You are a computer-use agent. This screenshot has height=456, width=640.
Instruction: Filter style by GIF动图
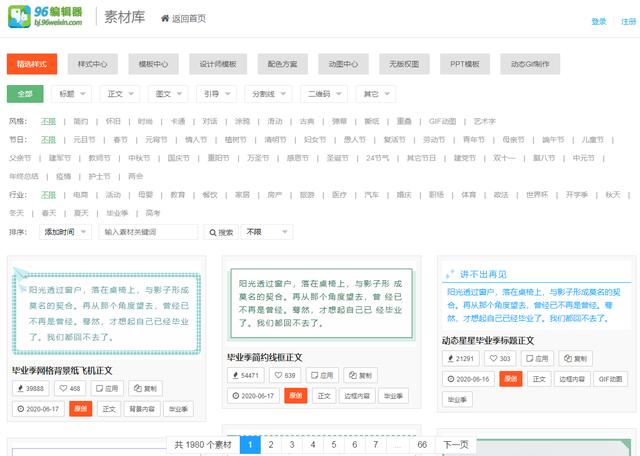click(x=442, y=121)
